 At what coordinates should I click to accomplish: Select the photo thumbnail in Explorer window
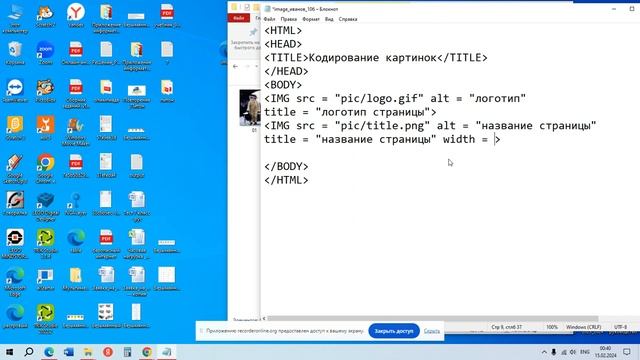point(250,108)
